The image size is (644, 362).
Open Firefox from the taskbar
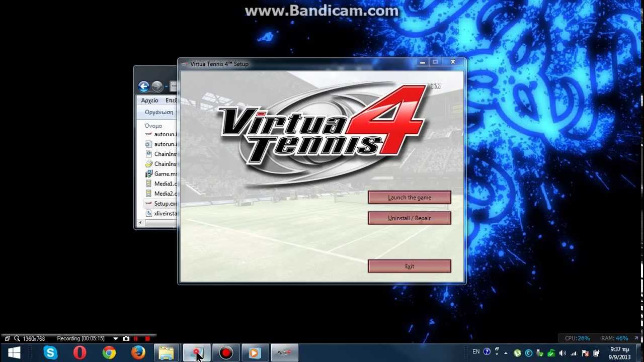138,353
